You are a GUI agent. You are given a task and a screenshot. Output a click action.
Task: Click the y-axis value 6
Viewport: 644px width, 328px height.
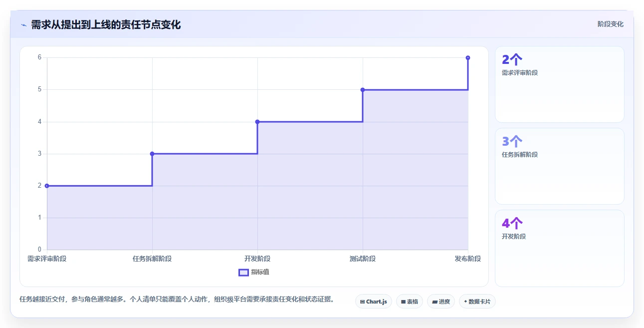pyautogui.click(x=39, y=57)
